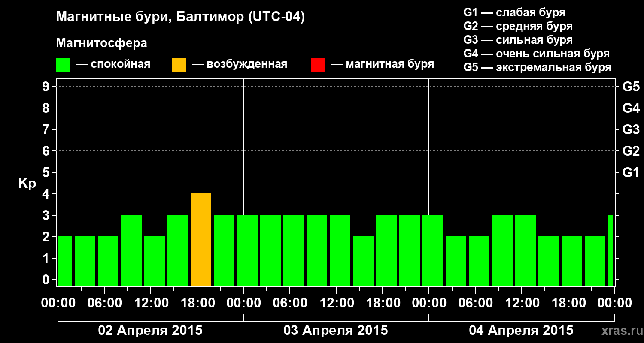The height and width of the screenshot is (343, 644).
Task: Click the 'G1 — слабая буря' legend line
Action: pos(514,12)
